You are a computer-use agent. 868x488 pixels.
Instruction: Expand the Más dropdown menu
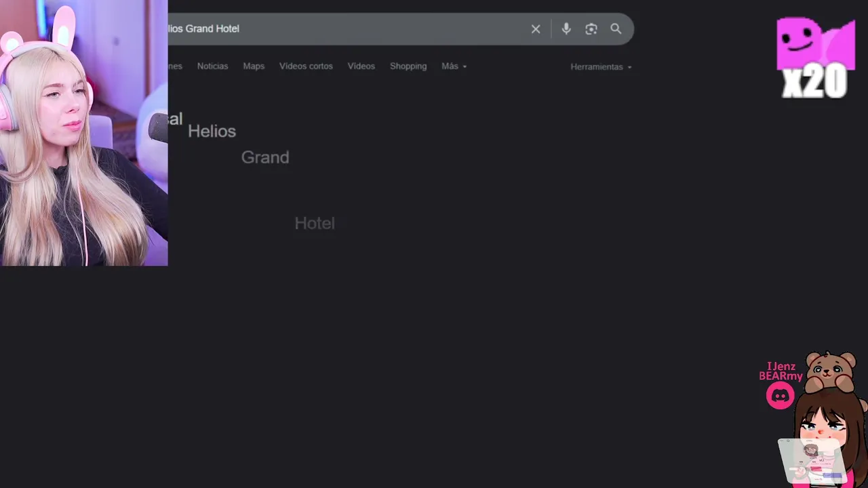point(454,66)
